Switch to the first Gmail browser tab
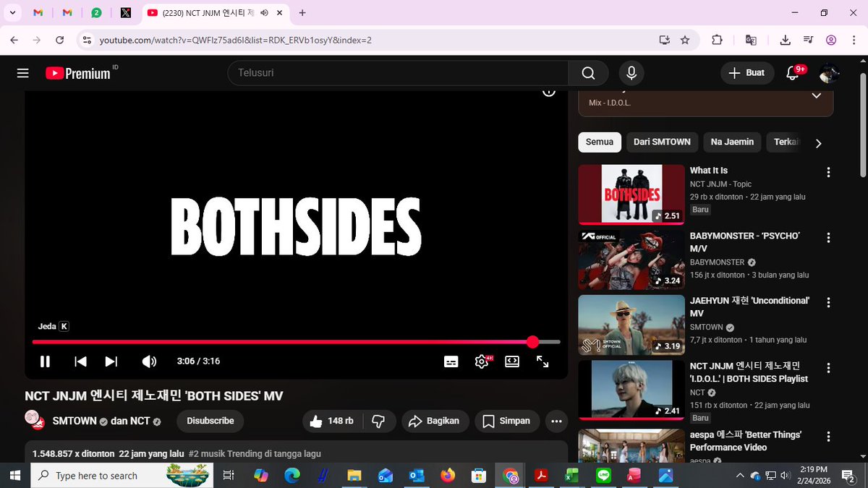The width and height of the screenshot is (868, 488). tap(38, 12)
